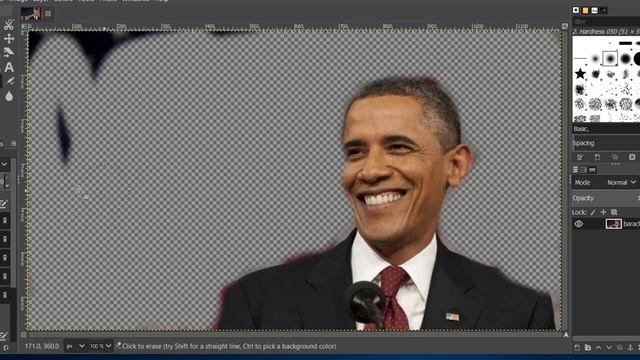This screenshot has height=360, width=640.
Task: Open the 100% zoom dropdown
Action: (x=100, y=346)
